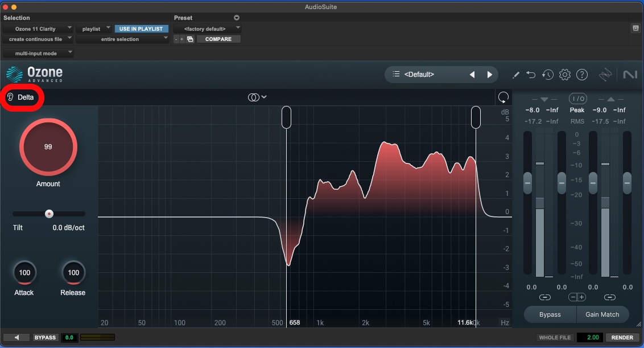
Task: Click the 658 frequency readout
Action: click(x=295, y=322)
